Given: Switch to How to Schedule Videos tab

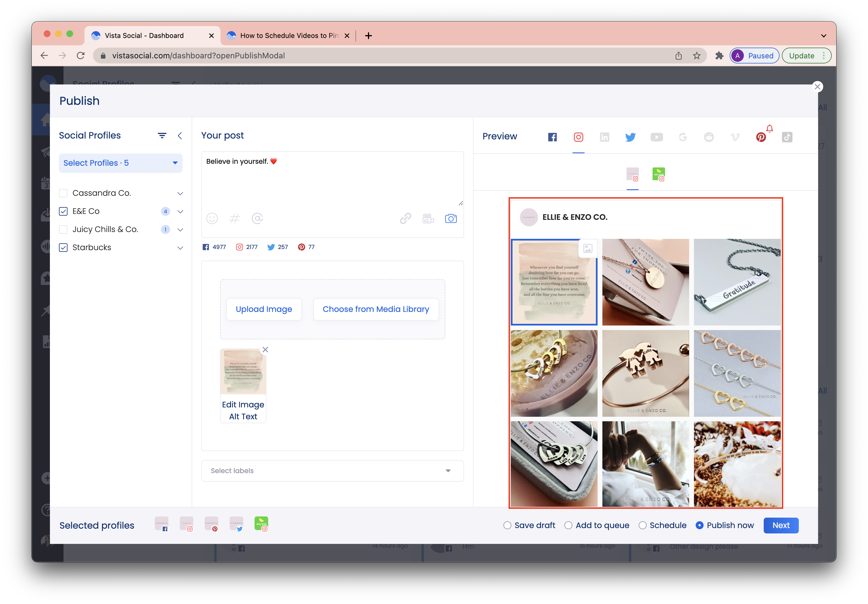Looking at the screenshot, I should (x=288, y=35).
